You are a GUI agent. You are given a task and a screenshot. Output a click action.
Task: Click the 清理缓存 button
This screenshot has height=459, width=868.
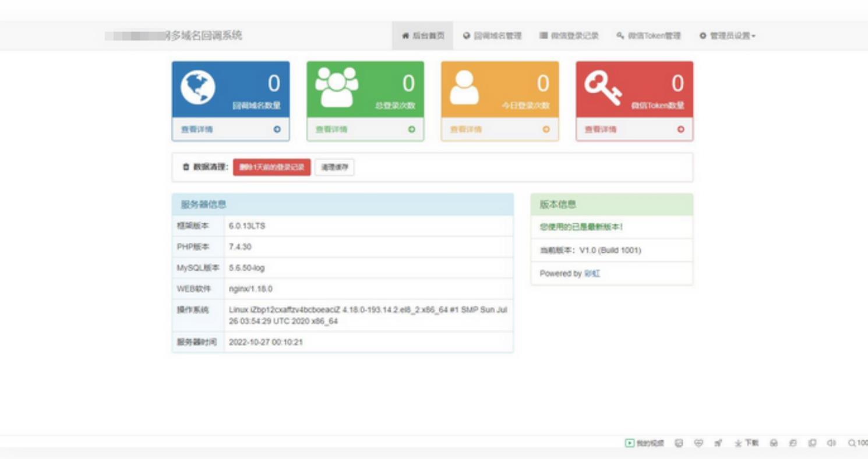point(334,167)
